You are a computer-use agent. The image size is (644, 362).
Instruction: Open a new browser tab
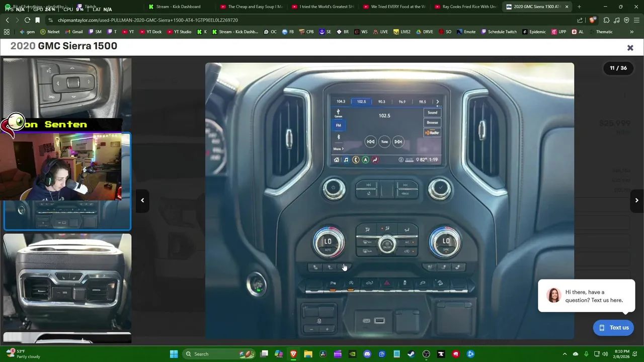(579, 7)
